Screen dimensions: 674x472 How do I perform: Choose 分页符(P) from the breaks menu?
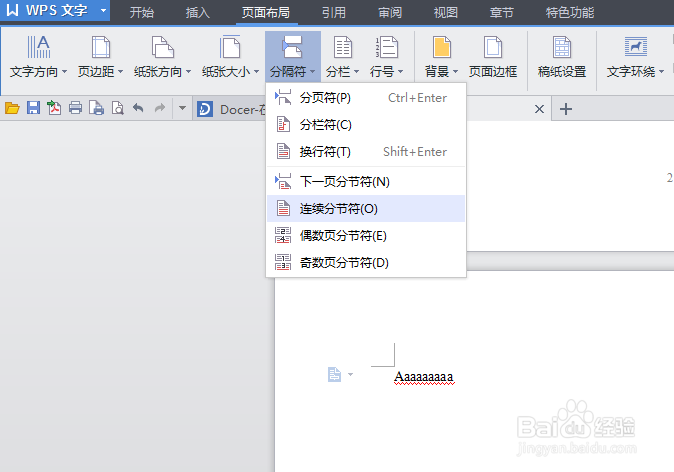(x=366, y=98)
